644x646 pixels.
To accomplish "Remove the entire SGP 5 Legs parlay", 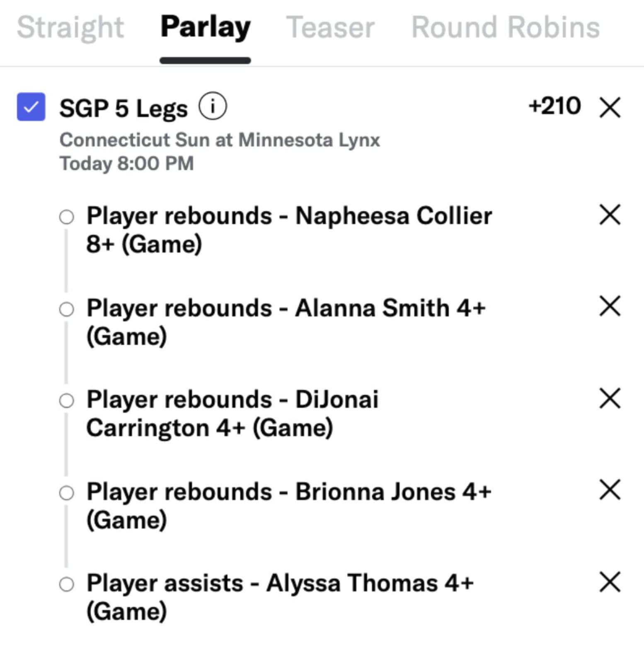I will (x=610, y=108).
